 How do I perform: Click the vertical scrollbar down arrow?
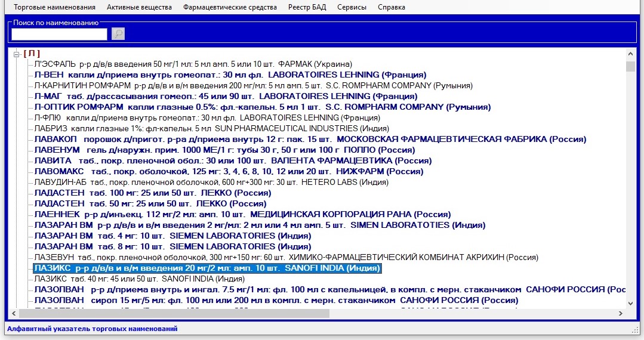630,304
